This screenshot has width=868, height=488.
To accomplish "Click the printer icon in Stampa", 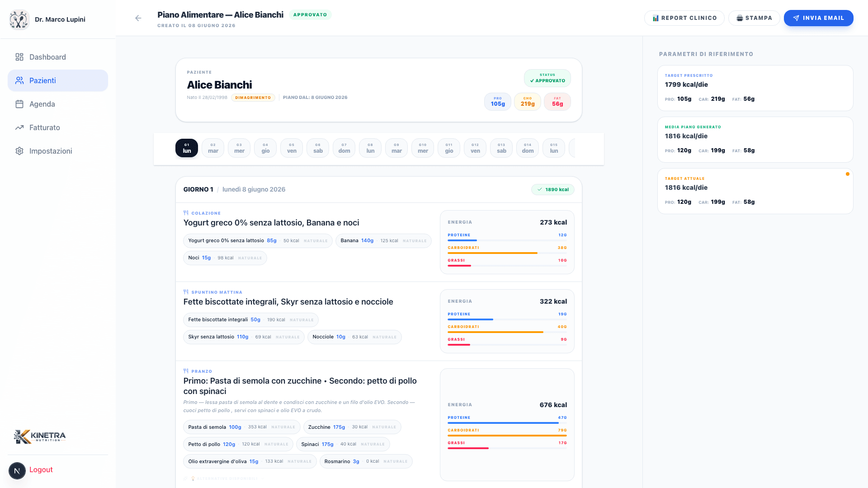I will 740,18.
